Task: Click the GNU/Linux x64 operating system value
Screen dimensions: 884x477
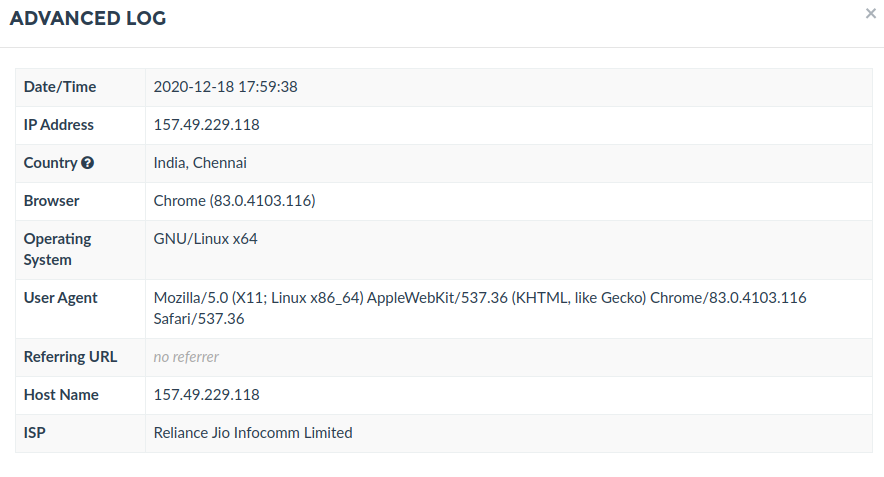Action: (x=205, y=238)
